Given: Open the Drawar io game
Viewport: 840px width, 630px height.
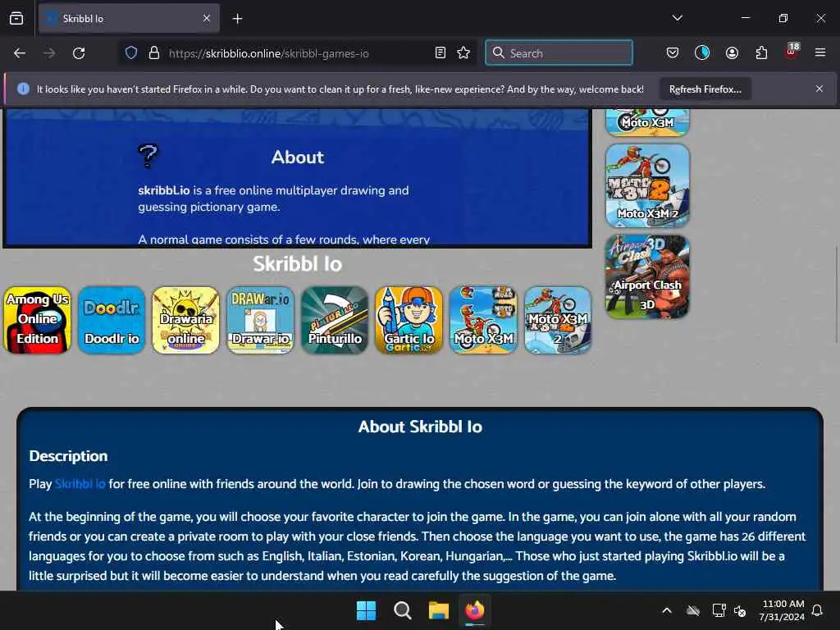Looking at the screenshot, I should coord(260,320).
